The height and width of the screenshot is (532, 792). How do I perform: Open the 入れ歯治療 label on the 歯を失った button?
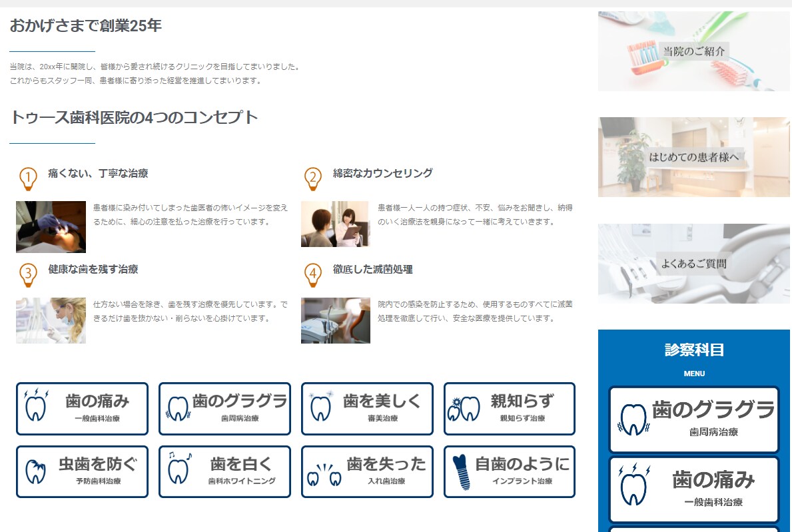(386, 481)
